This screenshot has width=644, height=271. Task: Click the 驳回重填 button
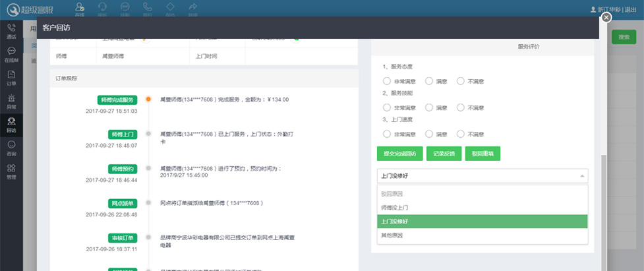[483, 154]
